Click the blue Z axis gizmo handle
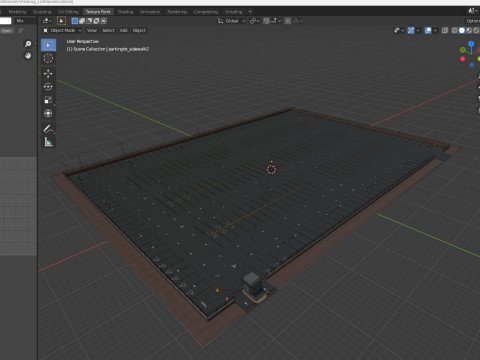480x360 pixels. pos(471,44)
